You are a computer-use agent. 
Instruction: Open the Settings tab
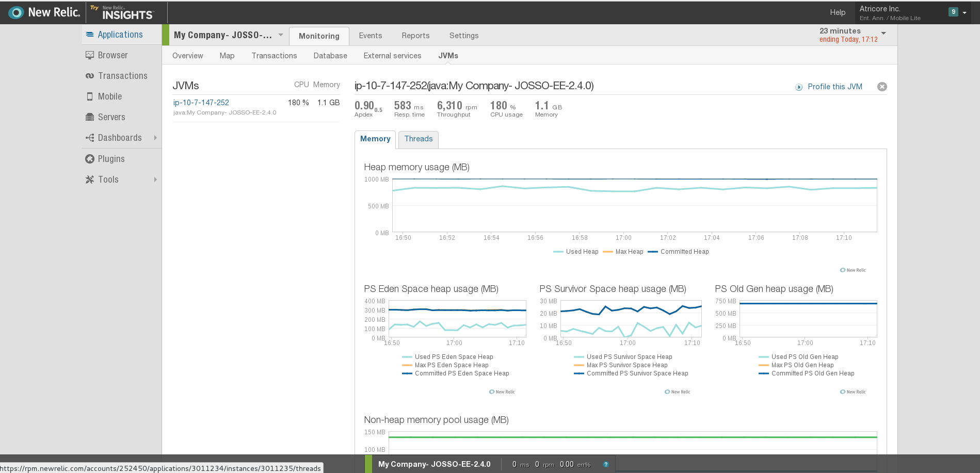pyautogui.click(x=464, y=36)
